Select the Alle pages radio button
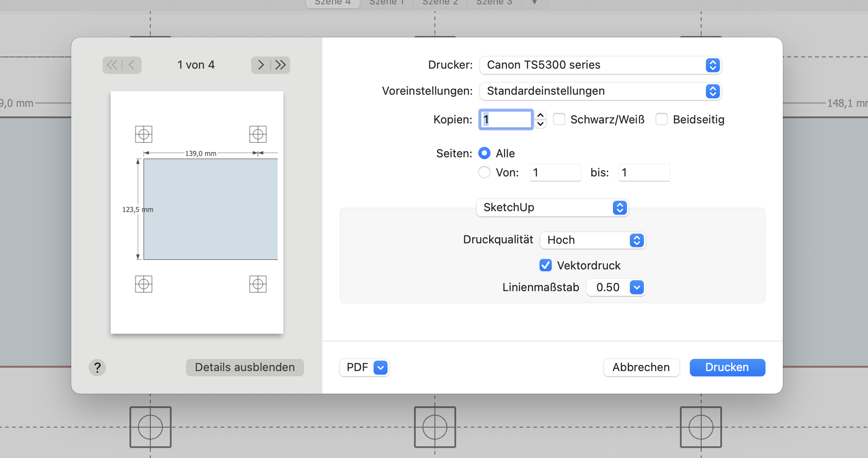 (x=484, y=153)
